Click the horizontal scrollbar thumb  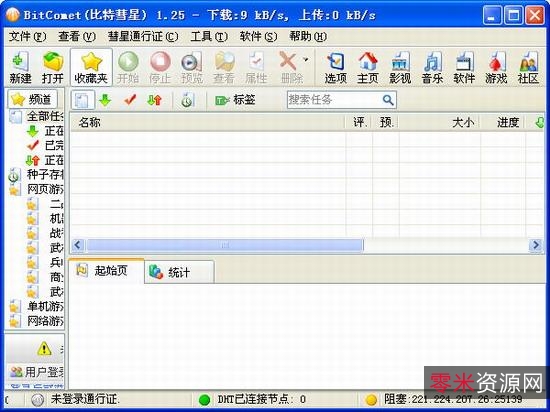pos(225,245)
